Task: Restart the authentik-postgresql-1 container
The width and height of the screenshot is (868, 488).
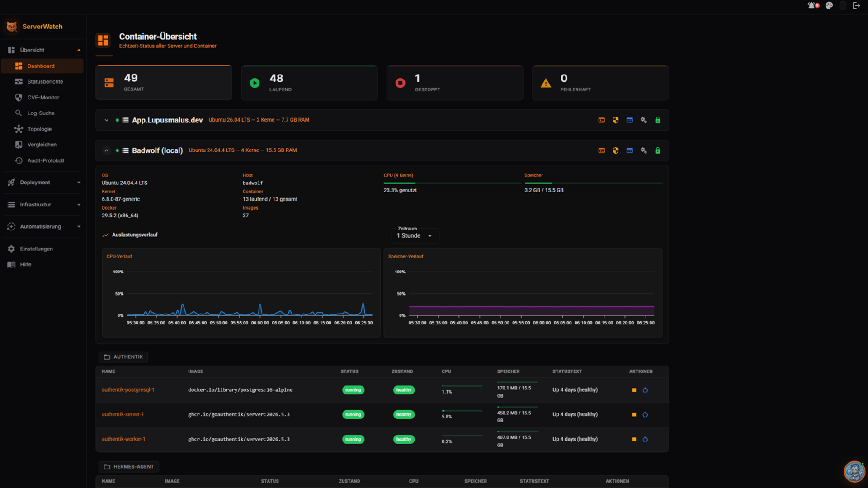Action: tap(645, 390)
